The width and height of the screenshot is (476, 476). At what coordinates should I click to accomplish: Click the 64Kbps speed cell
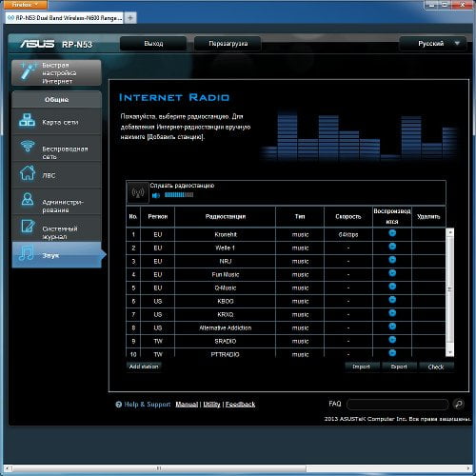(x=348, y=234)
